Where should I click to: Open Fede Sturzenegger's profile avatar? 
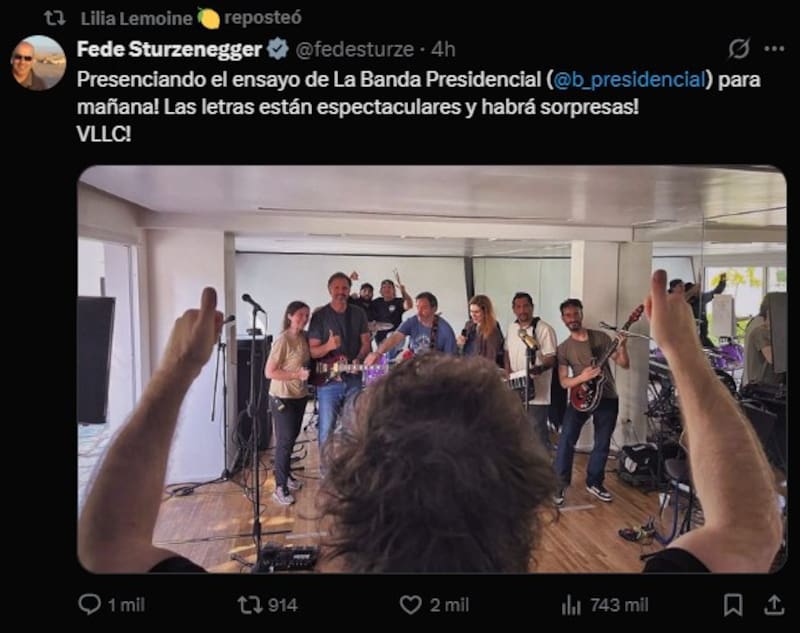click(x=38, y=63)
